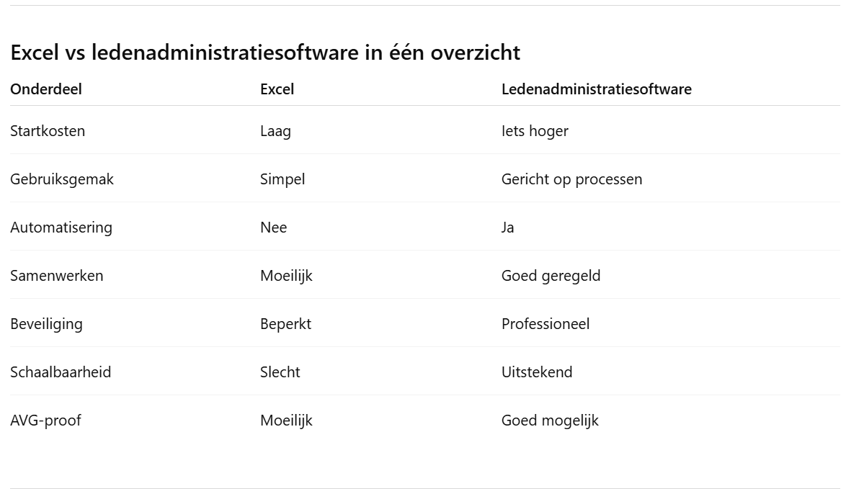Click the Goed geregeld cell

[x=551, y=276]
